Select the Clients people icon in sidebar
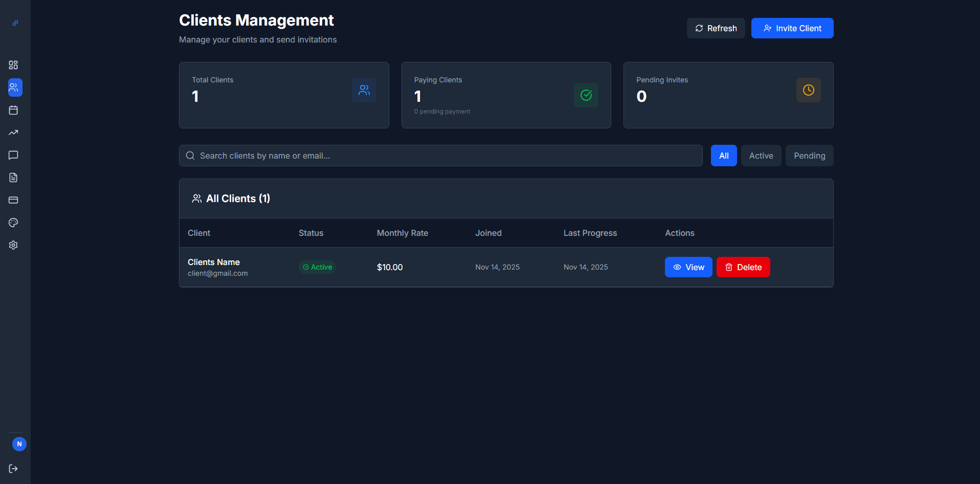980x484 pixels. 14,87
